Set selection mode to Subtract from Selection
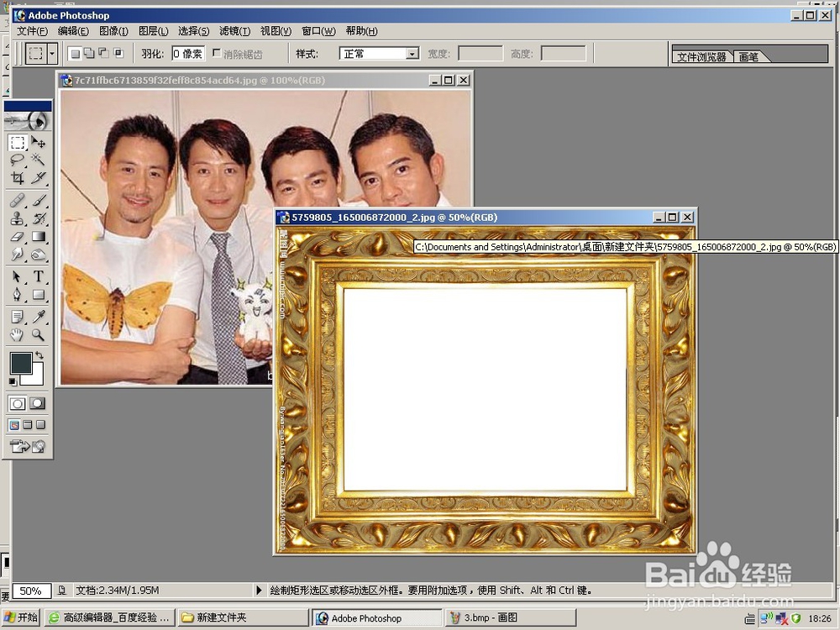840x630 pixels. [x=104, y=54]
